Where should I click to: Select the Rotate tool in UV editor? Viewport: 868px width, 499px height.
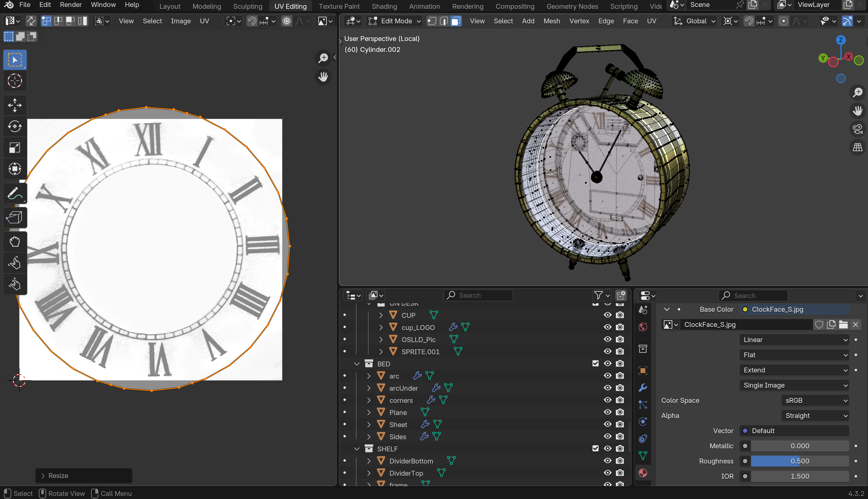15,127
